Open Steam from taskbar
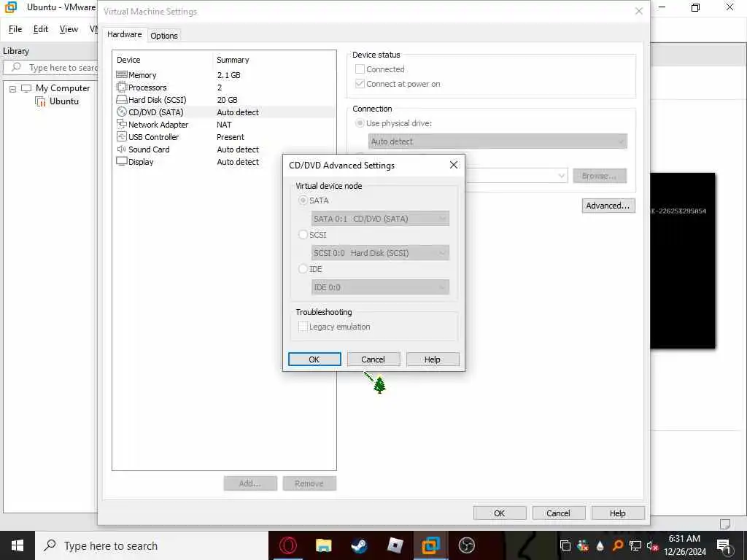The image size is (747, 560). point(359,545)
